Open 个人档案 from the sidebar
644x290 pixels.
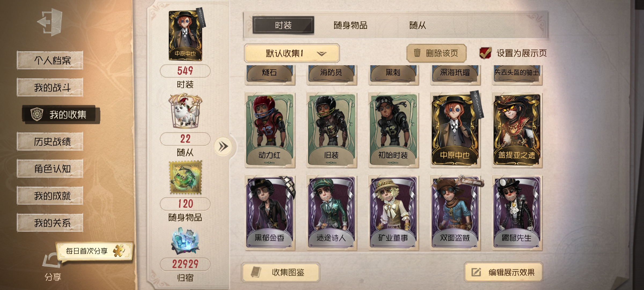50,60
